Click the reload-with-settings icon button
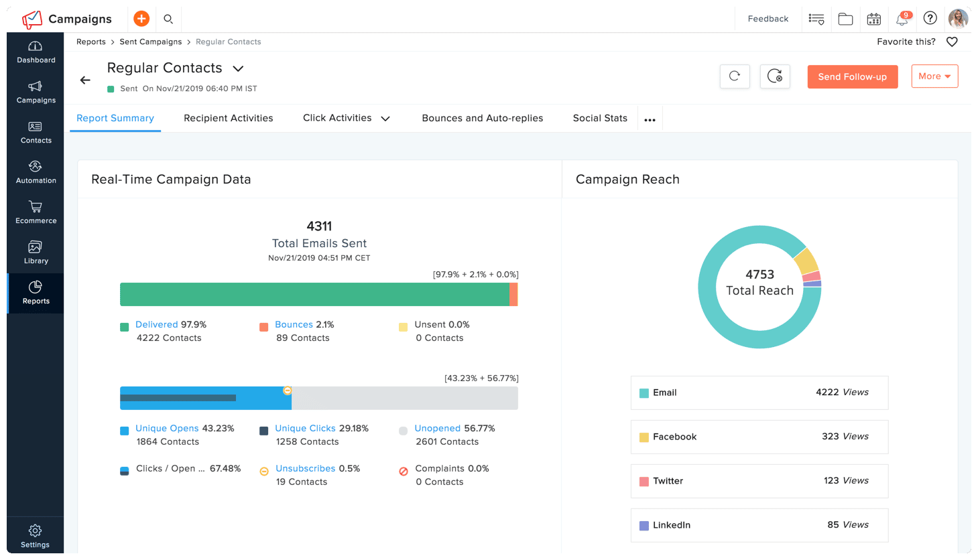978x560 pixels. coord(775,76)
